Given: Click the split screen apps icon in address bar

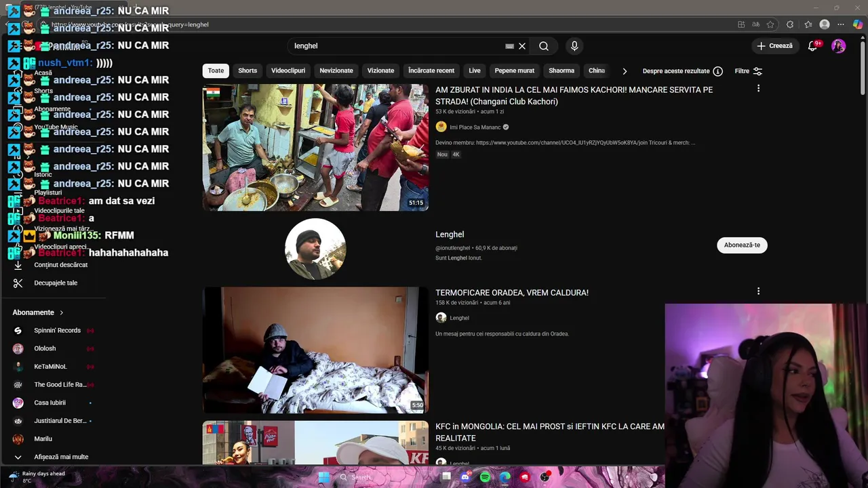Looking at the screenshot, I should coord(741,24).
